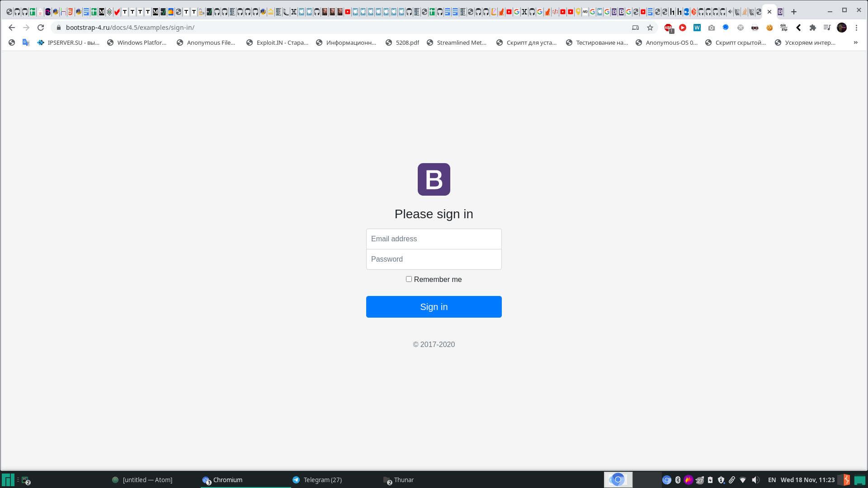Click the Telegram 27 tray icon
This screenshot has width=868, height=488.
(699, 480)
